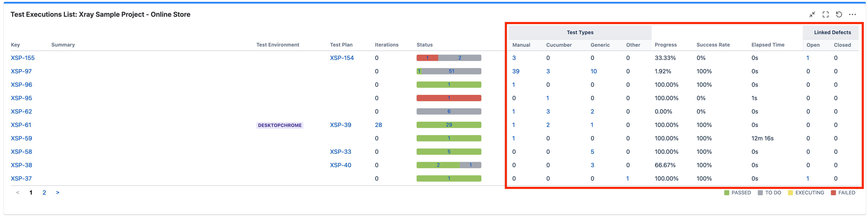Click the DESKTOPCHROME environment label
The image size is (868, 217).
coord(279,125)
